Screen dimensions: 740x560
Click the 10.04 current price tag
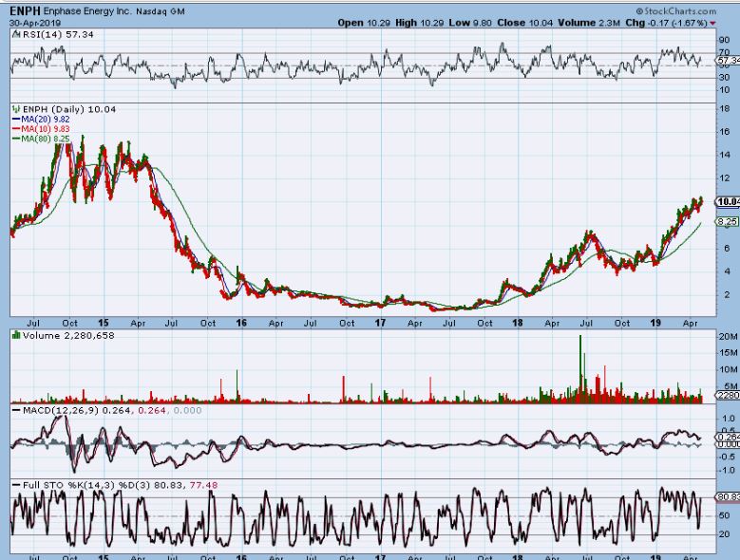coord(729,202)
